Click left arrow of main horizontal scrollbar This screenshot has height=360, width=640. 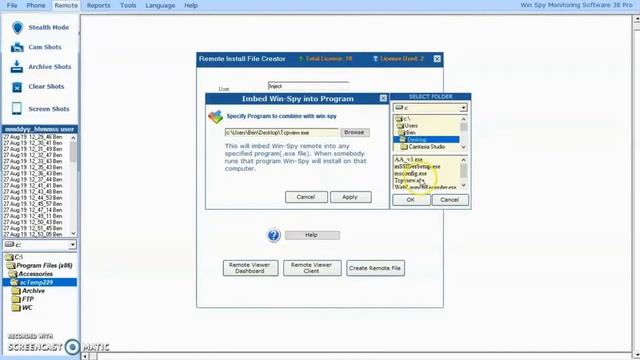(85, 356)
